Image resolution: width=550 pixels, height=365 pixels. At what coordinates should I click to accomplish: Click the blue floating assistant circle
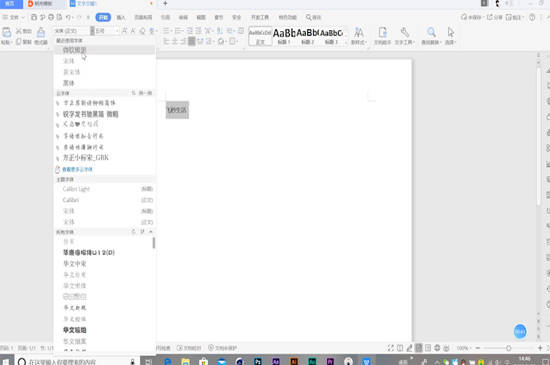(520, 331)
